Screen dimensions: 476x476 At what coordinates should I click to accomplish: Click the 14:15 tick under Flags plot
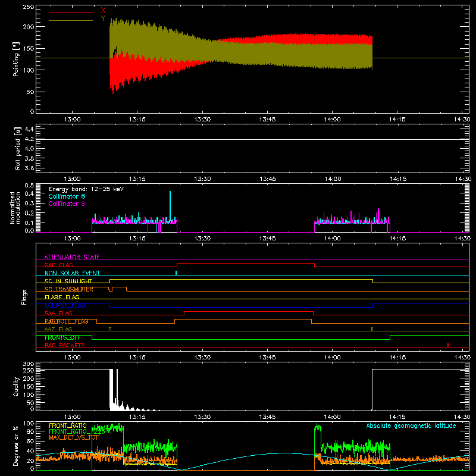click(397, 358)
